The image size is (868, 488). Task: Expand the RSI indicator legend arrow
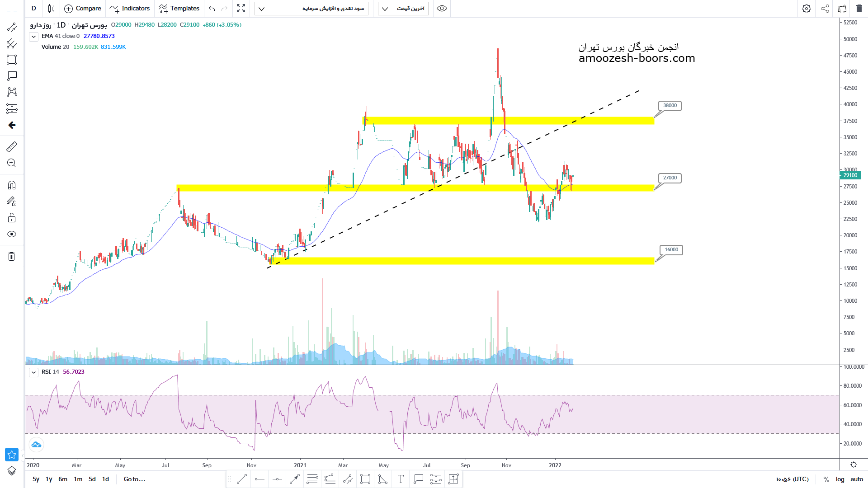[33, 372]
